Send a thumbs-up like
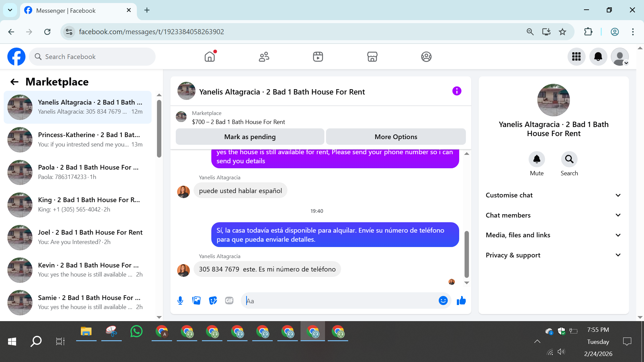 (x=461, y=301)
